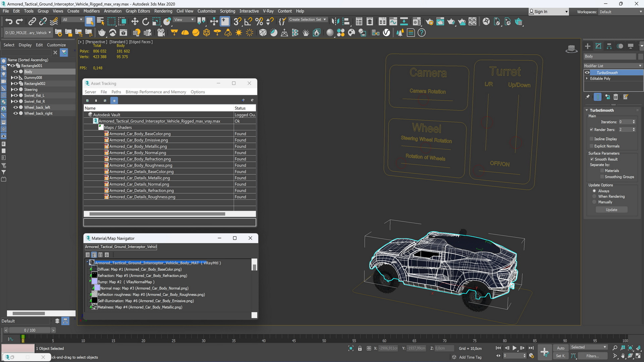Image resolution: width=644 pixels, height=362 pixels.
Task: Collapse the TurboSmooth rollout
Action: coord(587,110)
